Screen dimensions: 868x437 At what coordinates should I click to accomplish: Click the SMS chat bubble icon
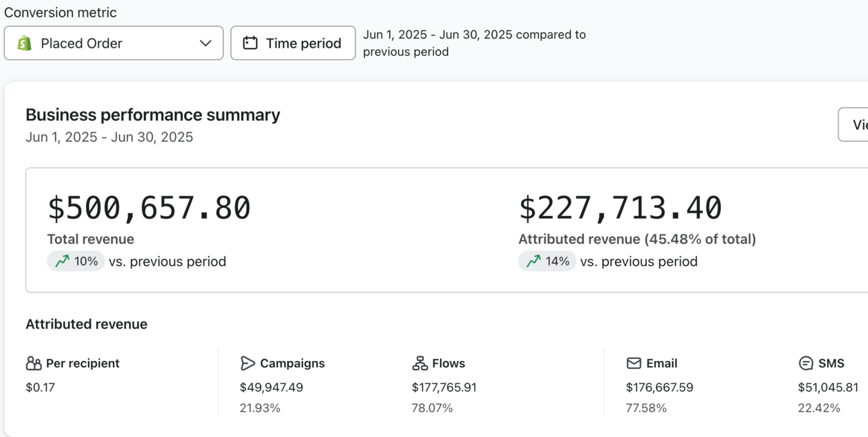[806, 364]
